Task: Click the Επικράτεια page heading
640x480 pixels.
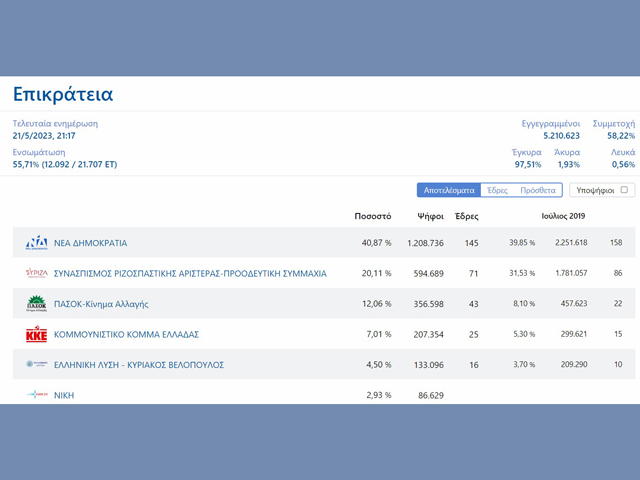Action: point(63,95)
